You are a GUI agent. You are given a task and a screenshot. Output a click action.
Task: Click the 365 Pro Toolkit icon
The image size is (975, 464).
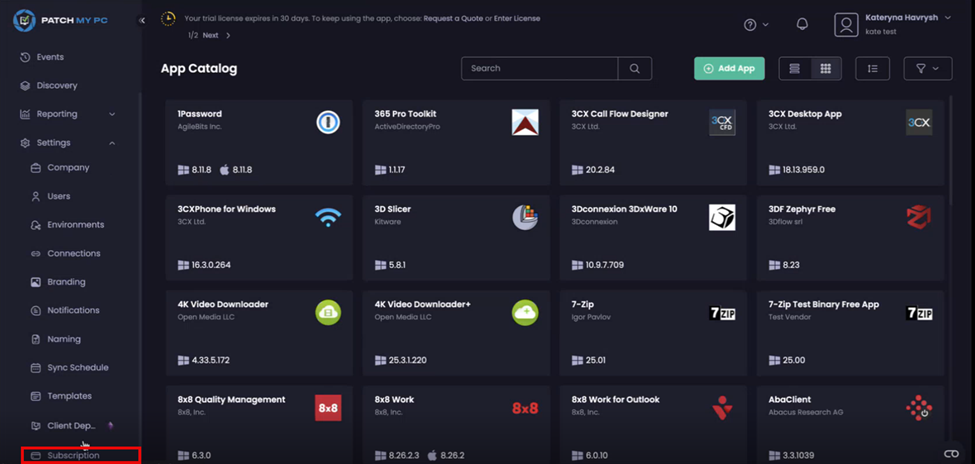525,122
